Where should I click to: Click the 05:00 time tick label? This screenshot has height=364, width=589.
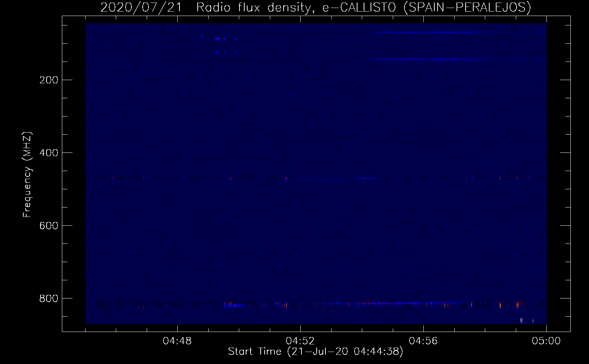point(546,341)
